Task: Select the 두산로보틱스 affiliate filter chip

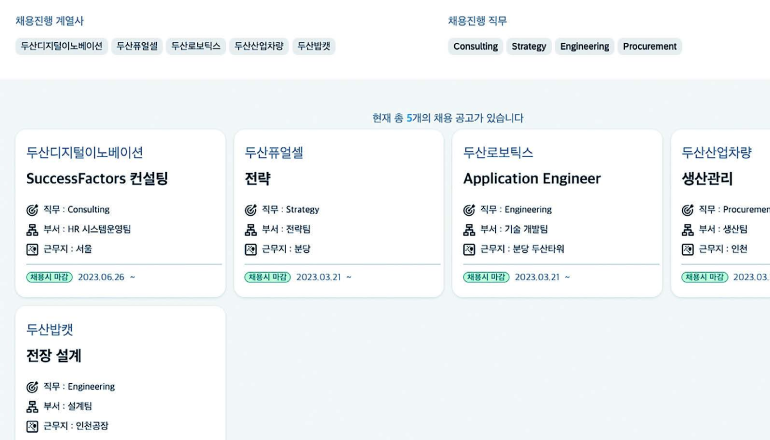Action: pyautogui.click(x=195, y=46)
